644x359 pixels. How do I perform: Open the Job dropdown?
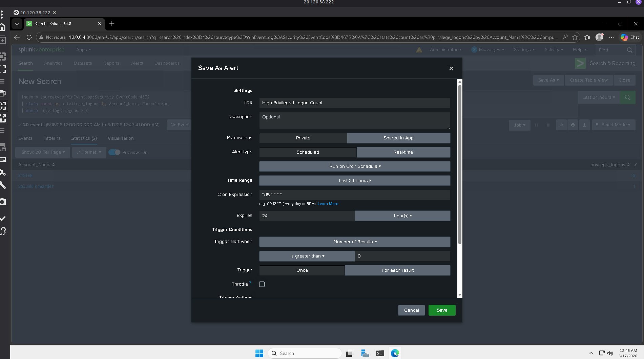pyautogui.click(x=519, y=125)
